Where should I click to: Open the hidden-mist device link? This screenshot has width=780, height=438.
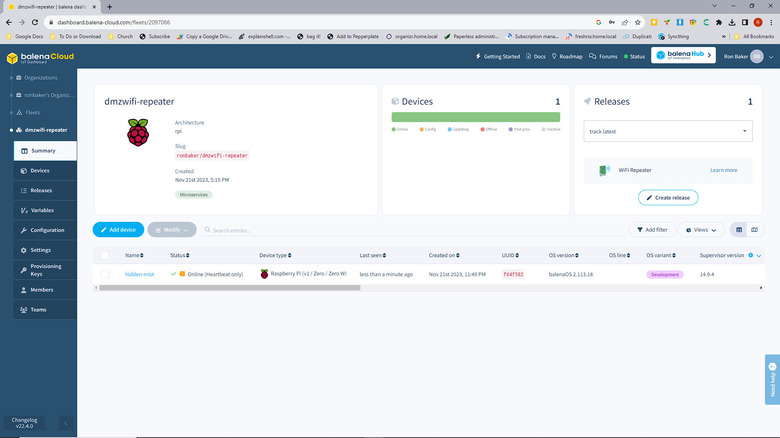(x=139, y=273)
